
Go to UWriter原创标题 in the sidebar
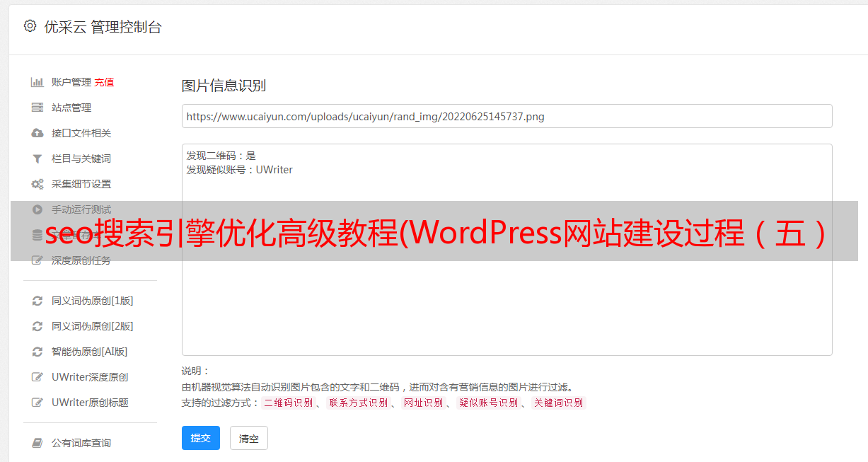tap(90, 403)
